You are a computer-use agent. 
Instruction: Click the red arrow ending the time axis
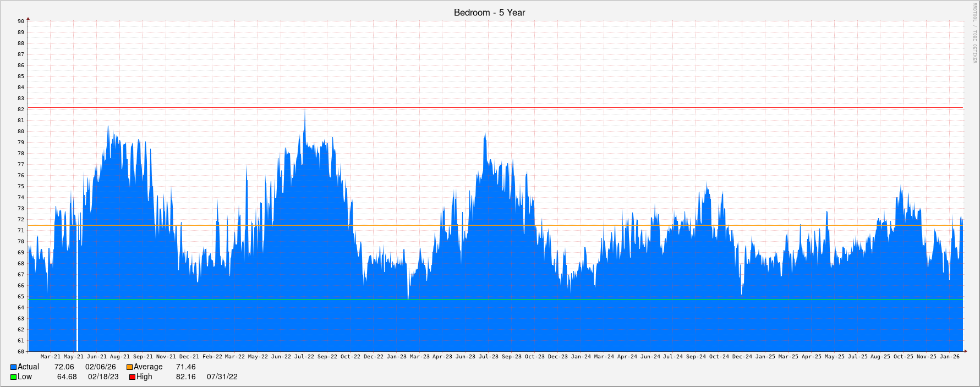pyautogui.click(x=965, y=351)
